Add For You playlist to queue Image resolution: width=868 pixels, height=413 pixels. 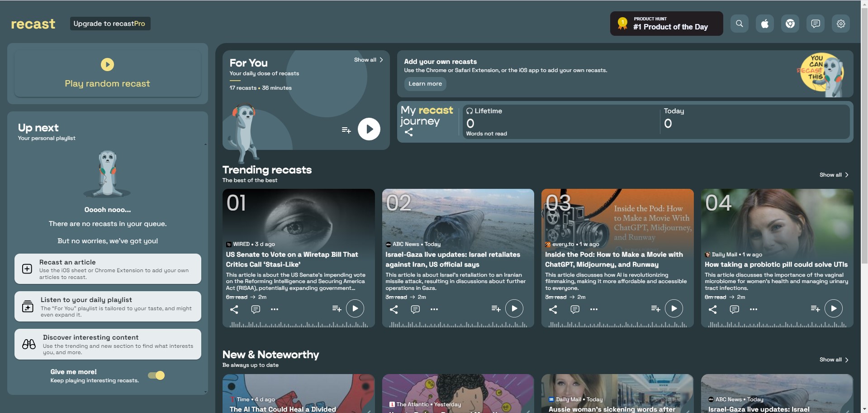pyautogui.click(x=346, y=130)
